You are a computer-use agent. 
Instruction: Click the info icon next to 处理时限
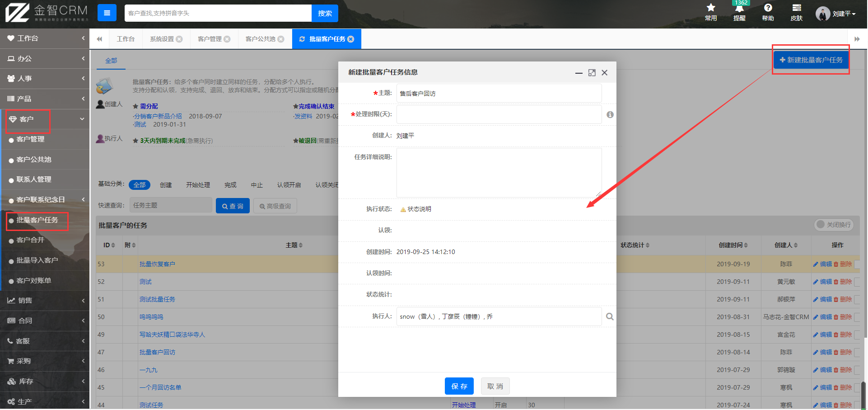[610, 115]
